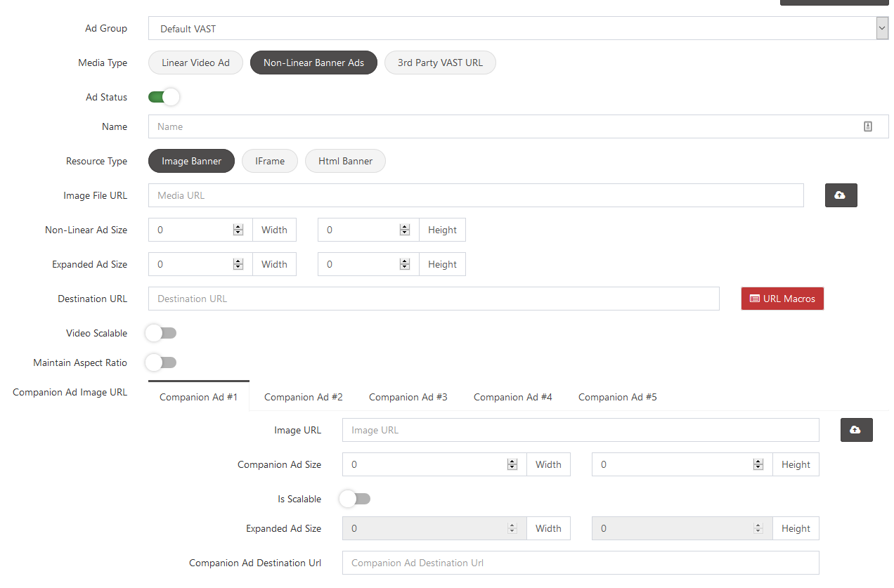Click the top-level Expanded Ad Size width stepper
Image resolution: width=894 pixels, height=588 pixels.
click(238, 264)
